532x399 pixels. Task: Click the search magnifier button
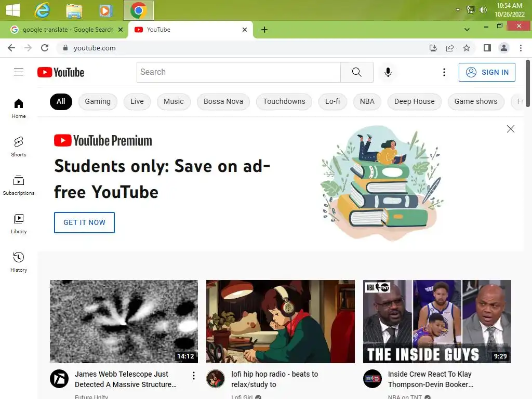coord(356,72)
